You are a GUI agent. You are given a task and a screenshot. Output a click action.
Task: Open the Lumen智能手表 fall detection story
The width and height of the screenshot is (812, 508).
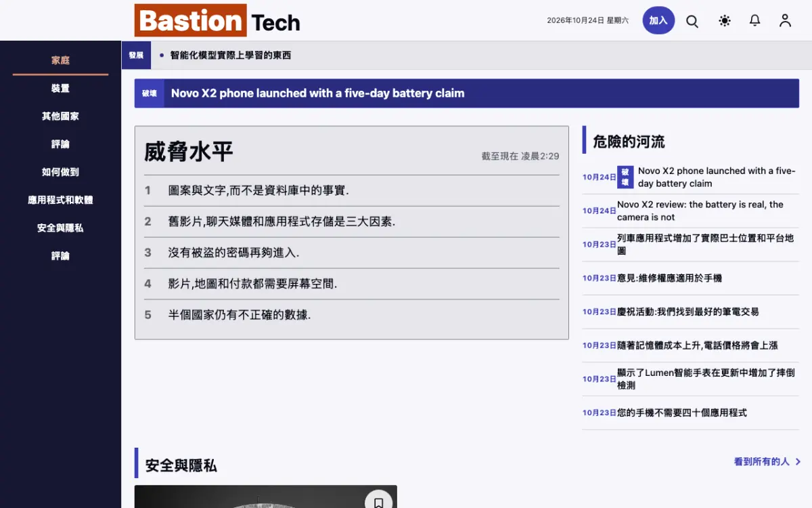pyautogui.click(x=706, y=379)
